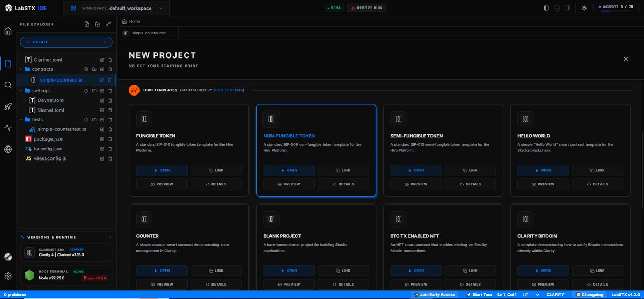Toggle light/dark theme sun icon
Screen dimensions: 644x299
tap(584, 8)
